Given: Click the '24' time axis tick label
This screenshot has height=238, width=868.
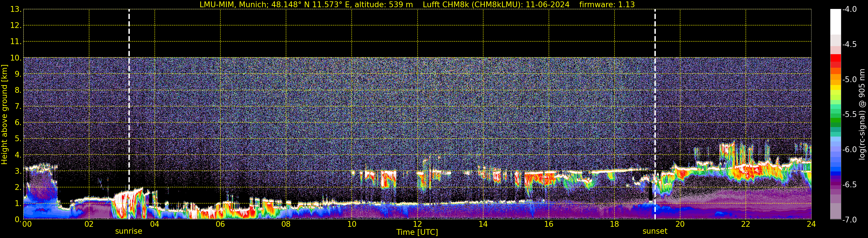Looking at the screenshot, I should coord(811,224).
